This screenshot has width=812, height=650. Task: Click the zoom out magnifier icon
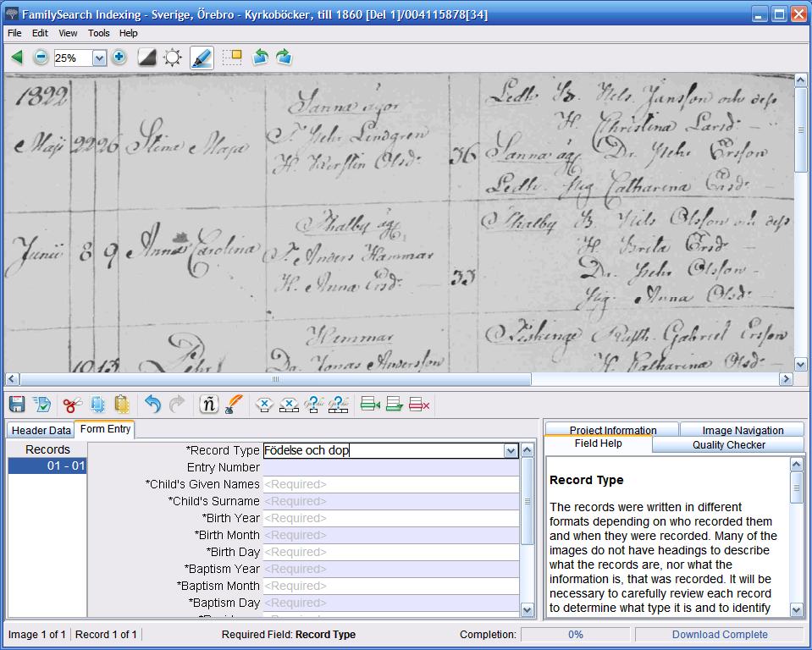[41, 58]
